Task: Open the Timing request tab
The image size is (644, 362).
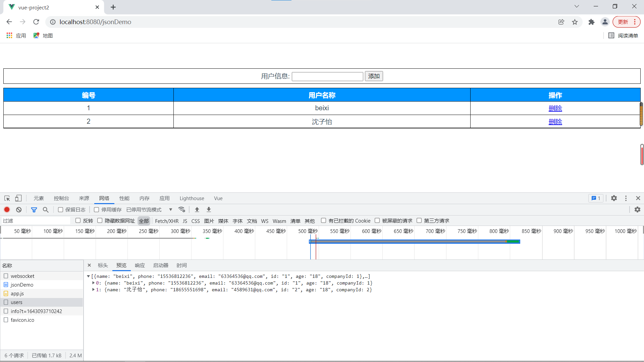Action: 181,265
